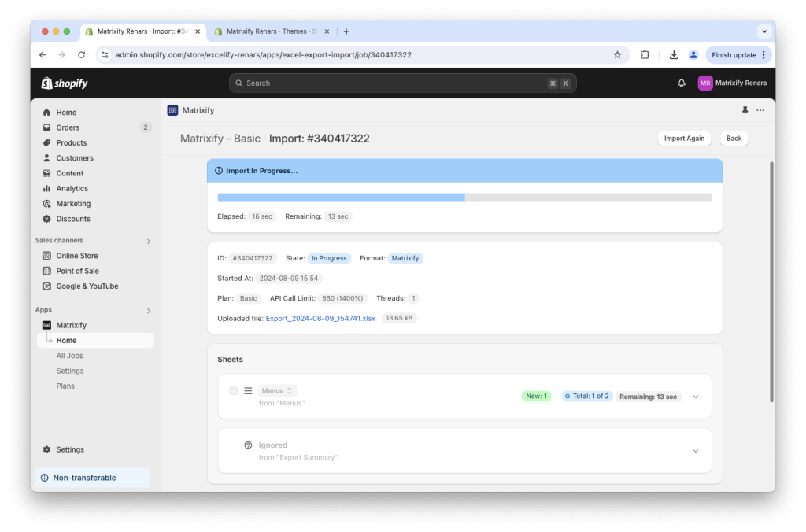Expand the Menus sheet details

[695, 397]
